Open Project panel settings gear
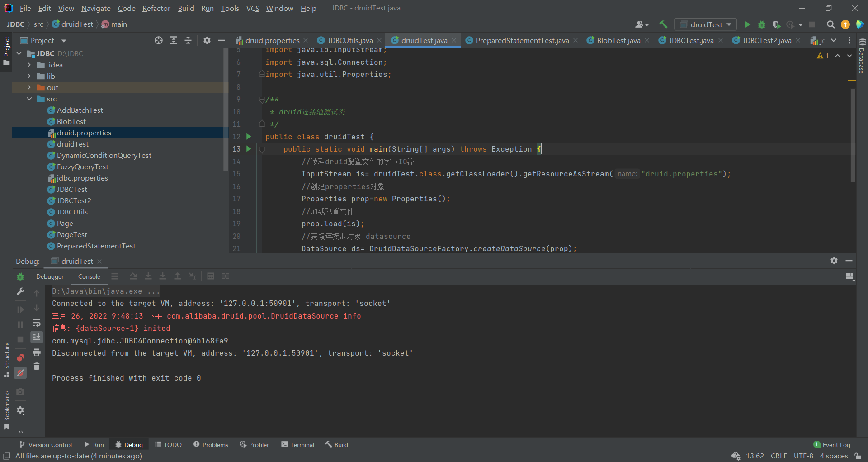The width and height of the screenshot is (868, 462). tap(207, 40)
